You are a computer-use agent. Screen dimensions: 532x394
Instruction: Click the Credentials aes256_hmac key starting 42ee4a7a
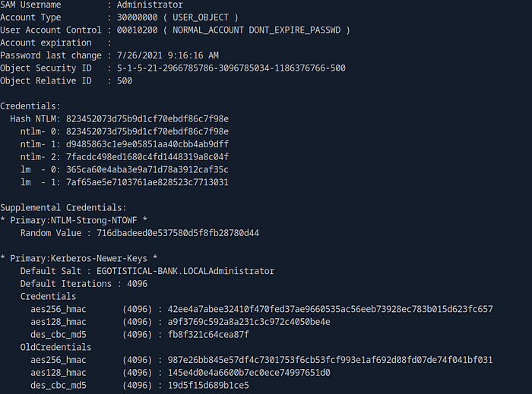[330, 309]
